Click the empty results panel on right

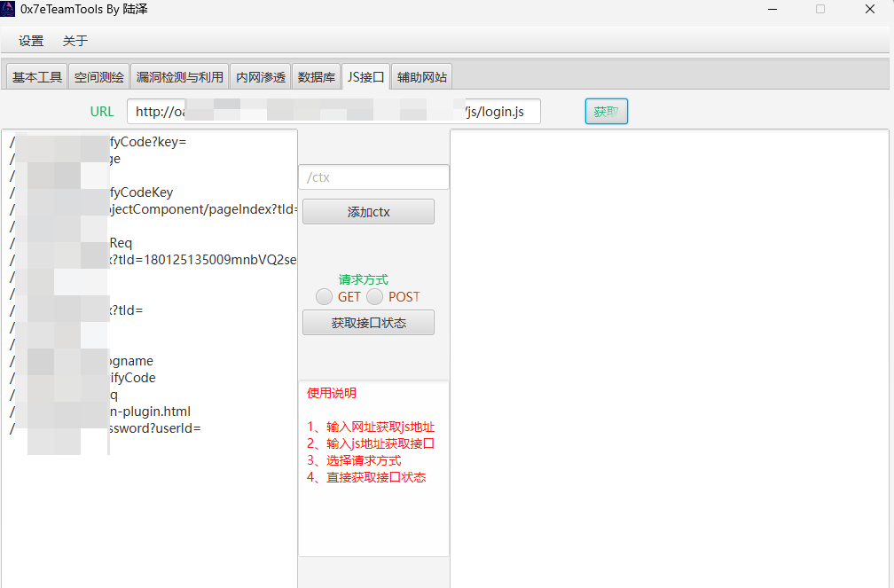(670, 355)
